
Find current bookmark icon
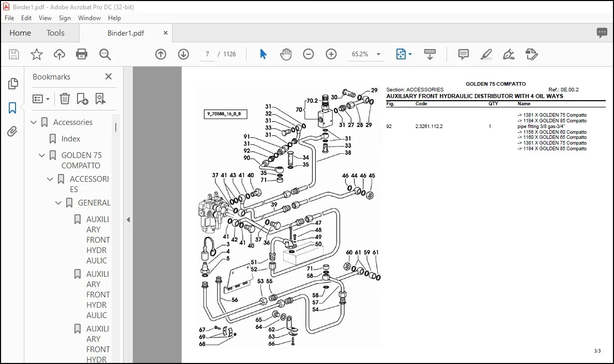click(101, 99)
